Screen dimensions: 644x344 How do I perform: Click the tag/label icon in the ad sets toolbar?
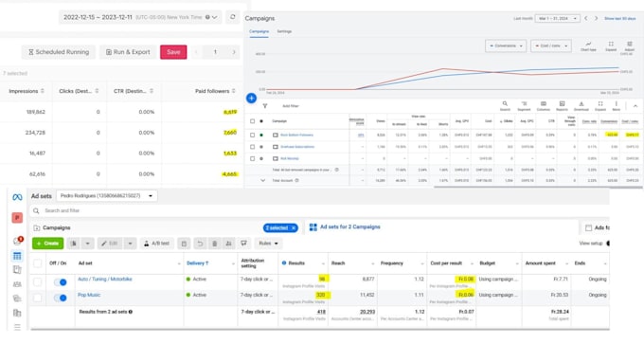click(244, 244)
